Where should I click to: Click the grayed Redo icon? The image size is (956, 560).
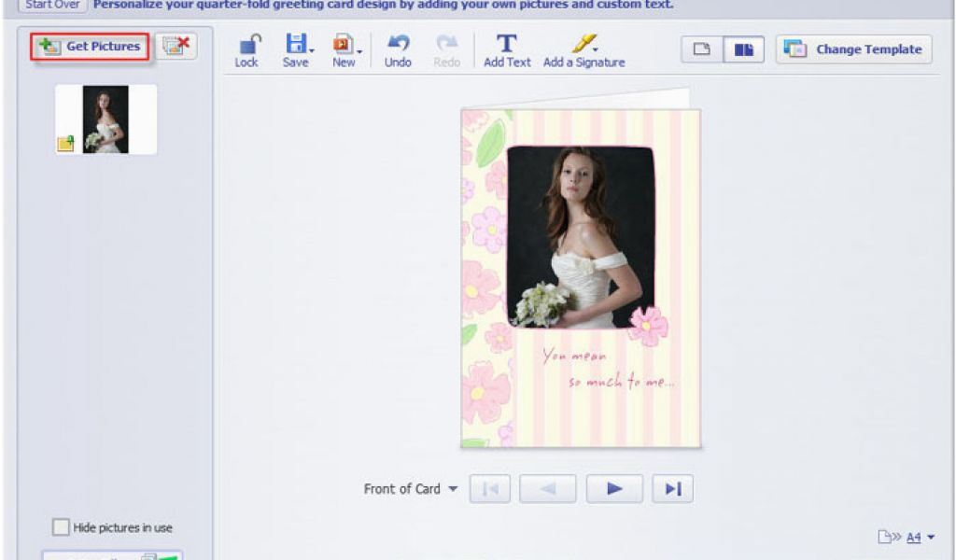tap(447, 50)
